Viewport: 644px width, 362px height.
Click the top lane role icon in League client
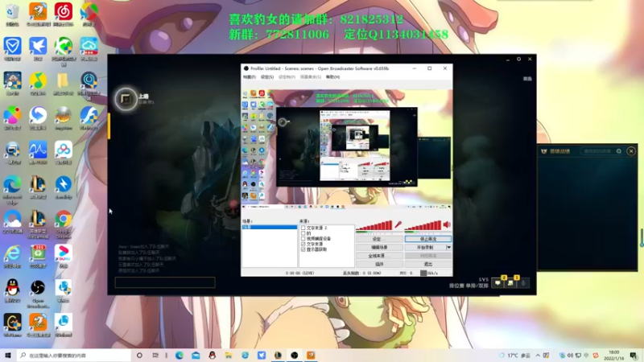(x=126, y=99)
